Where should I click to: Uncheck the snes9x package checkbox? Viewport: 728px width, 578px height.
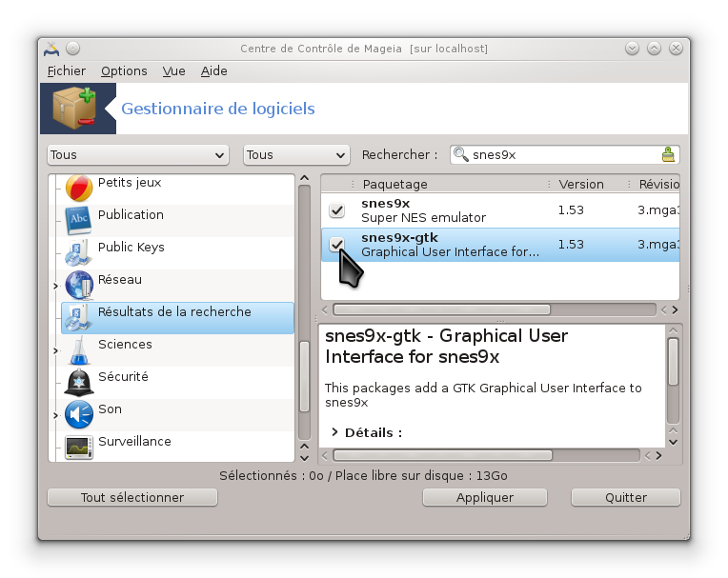click(x=337, y=210)
